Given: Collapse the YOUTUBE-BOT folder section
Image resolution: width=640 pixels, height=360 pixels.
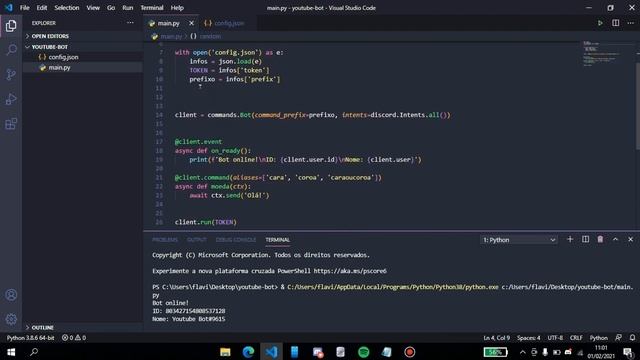Looking at the screenshot, I should click(49, 47).
